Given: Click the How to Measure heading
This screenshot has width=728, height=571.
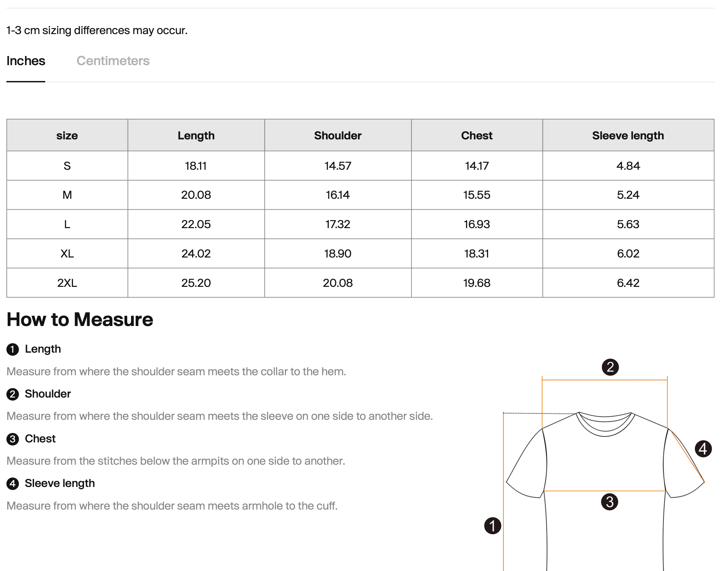Looking at the screenshot, I should click(x=80, y=319).
